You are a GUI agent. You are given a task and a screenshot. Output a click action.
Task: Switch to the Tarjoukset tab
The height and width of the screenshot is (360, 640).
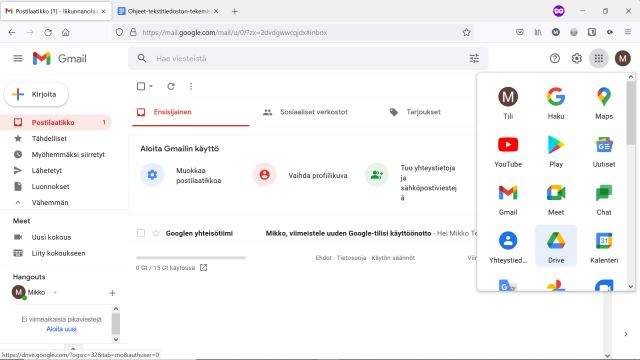coord(416,112)
